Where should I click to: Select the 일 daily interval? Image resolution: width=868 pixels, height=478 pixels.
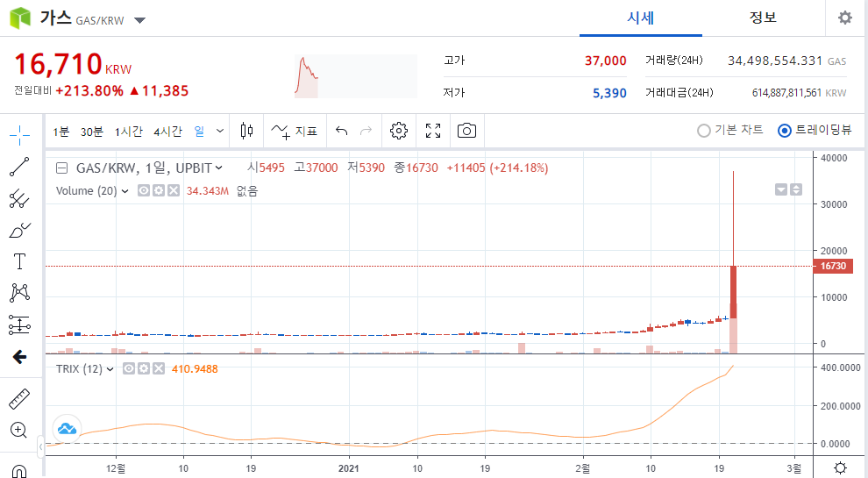(x=199, y=132)
